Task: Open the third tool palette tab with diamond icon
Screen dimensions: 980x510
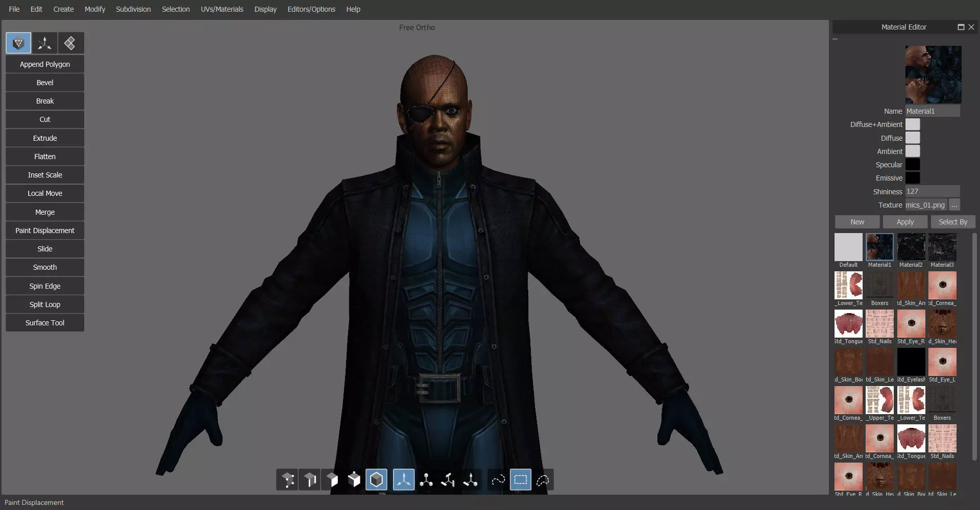Action: [x=70, y=43]
